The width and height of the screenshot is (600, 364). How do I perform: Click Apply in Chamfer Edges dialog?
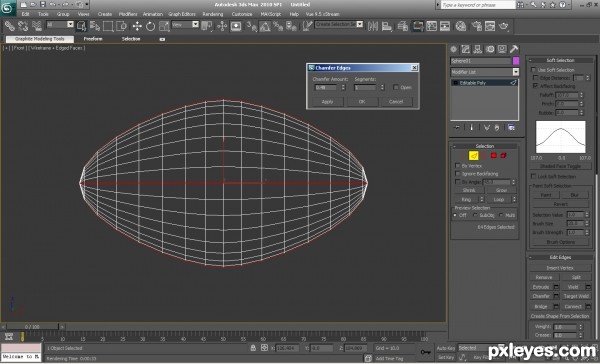pos(328,101)
